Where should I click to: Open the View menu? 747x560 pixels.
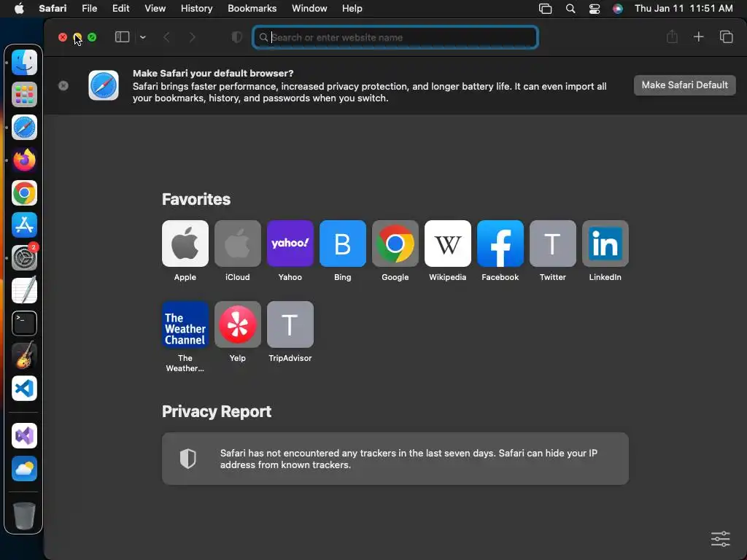(155, 9)
